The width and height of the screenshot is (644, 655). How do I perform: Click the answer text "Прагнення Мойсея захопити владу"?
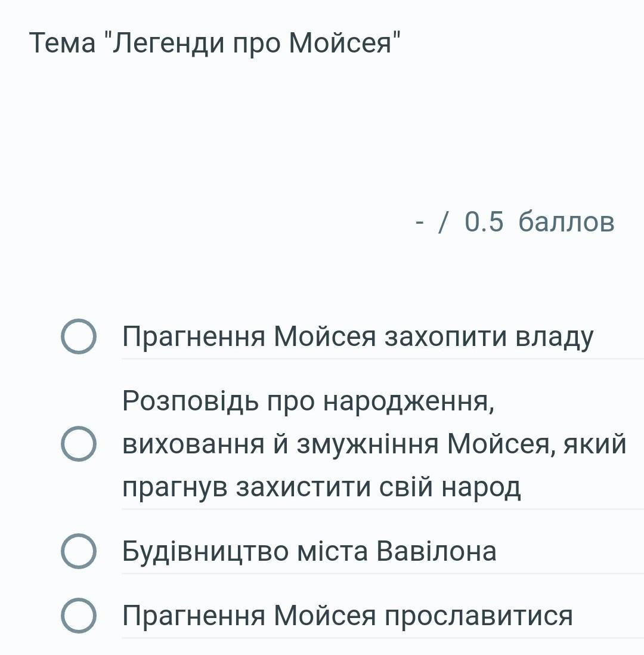coord(358,336)
